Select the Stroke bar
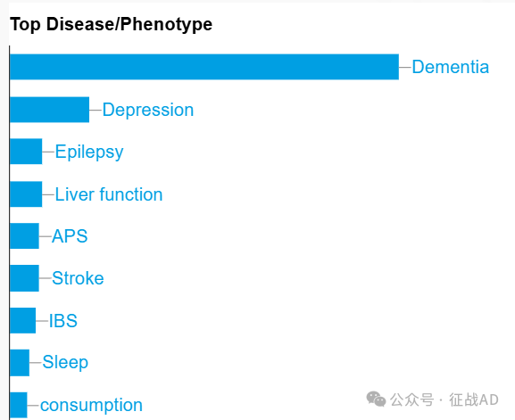Image resolution: width=515 pixels, height=420 pixels. point(24,278)
